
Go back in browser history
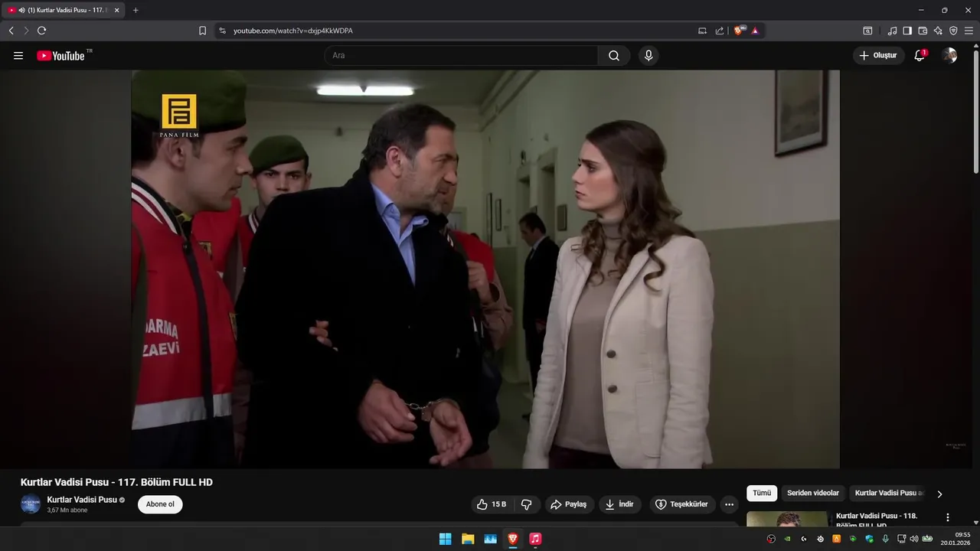tap(11, 31)
